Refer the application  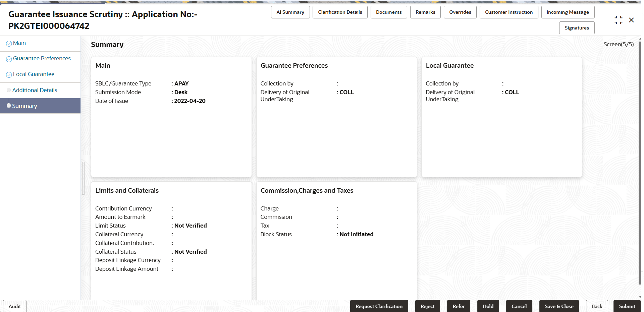pyautogui.click(x=459, y=306)
